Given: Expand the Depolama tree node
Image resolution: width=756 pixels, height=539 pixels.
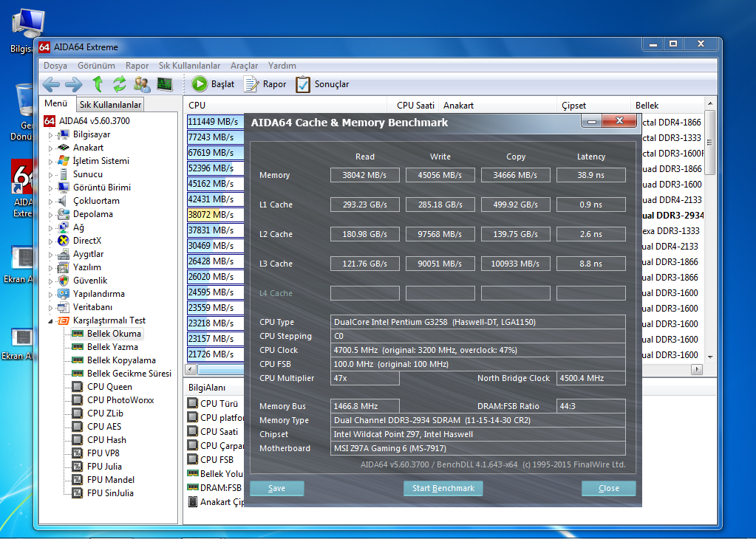Looking at the screenshot, I should click(50, 215).
